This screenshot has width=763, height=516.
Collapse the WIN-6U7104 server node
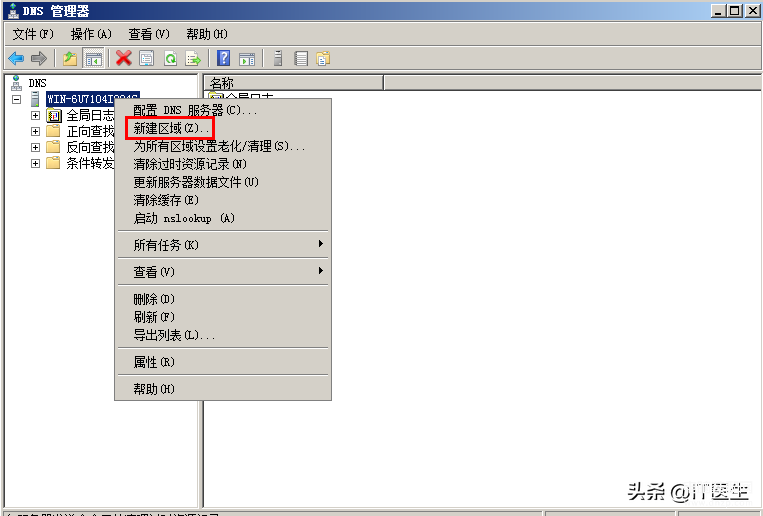[x=17, y=99]
